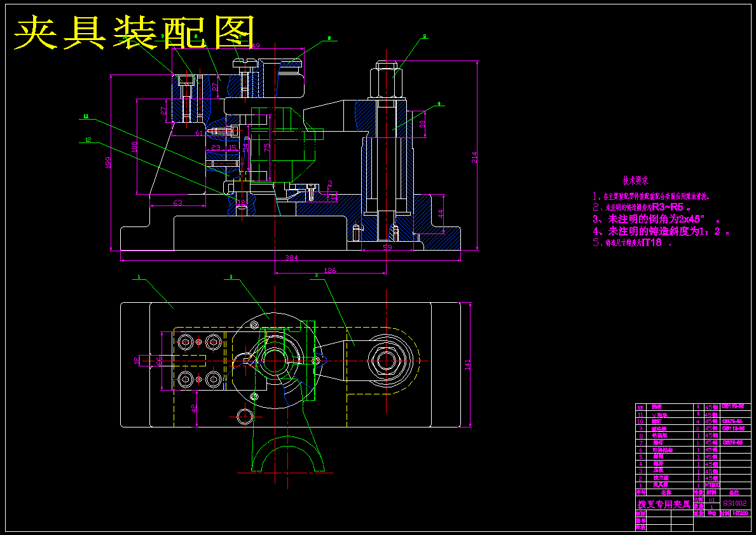Select the "技术要求" heading text

coord(635,181)
